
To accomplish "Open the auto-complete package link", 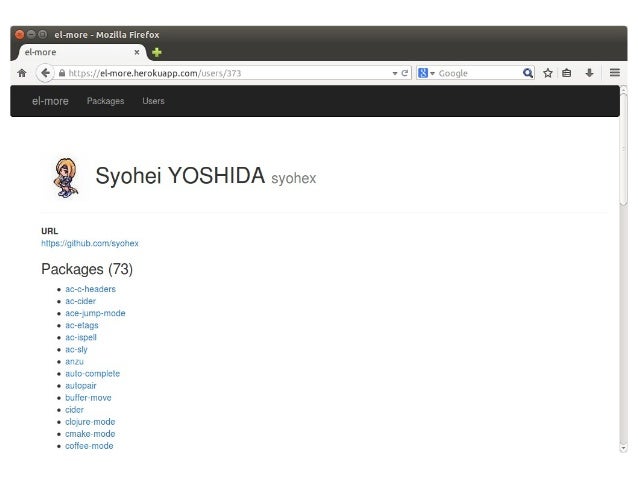I will pyautogui.click(x=92, y=374).
